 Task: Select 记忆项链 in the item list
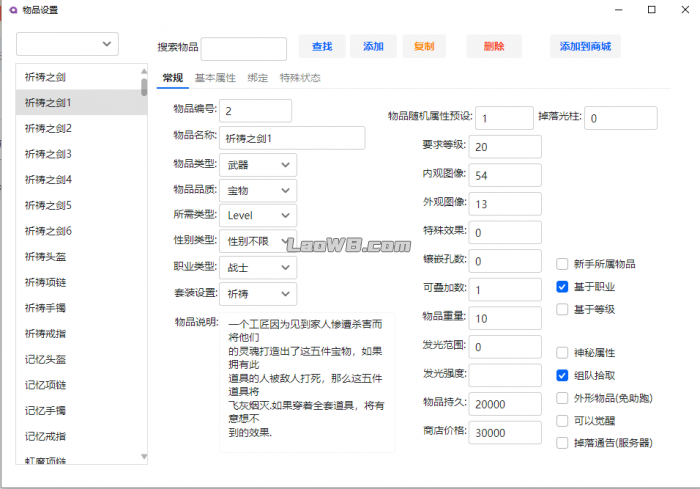79,385
